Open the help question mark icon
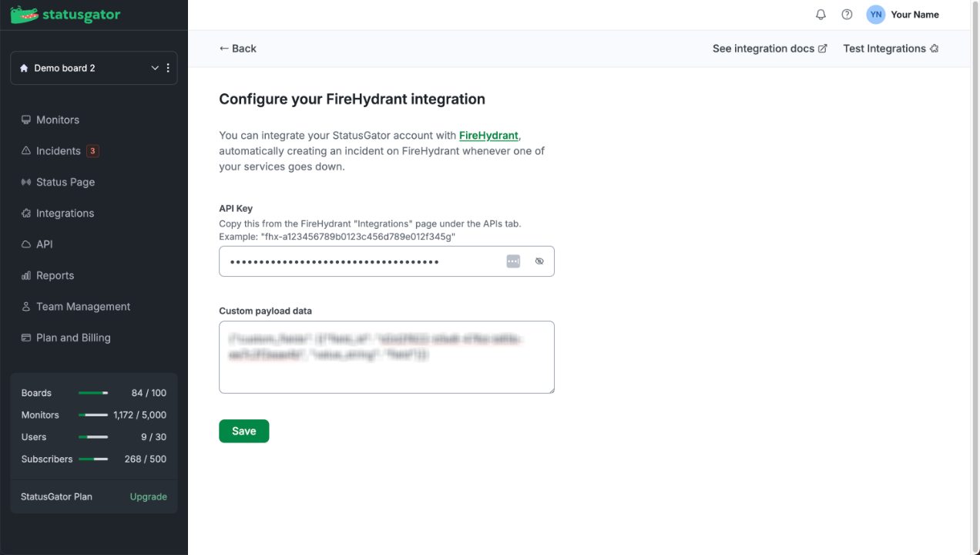The height and width of the screenshot is (555, 980). coord(847,15)
